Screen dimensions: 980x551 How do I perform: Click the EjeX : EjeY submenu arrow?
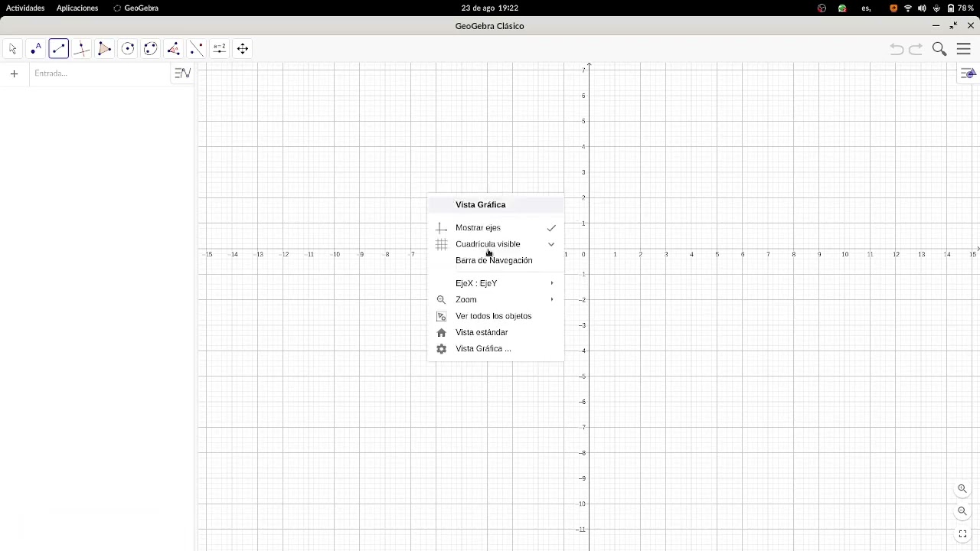coord(552,283)
